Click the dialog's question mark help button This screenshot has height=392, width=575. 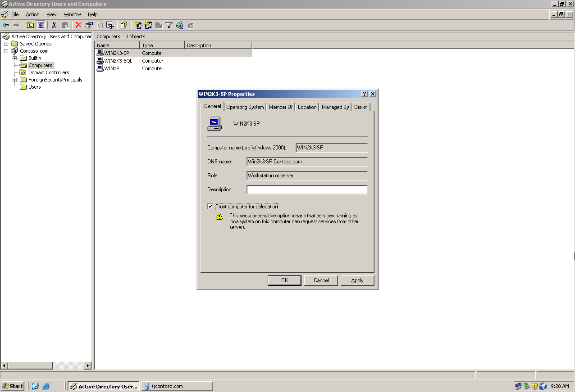pyautogui.click(x=365, y=94)
